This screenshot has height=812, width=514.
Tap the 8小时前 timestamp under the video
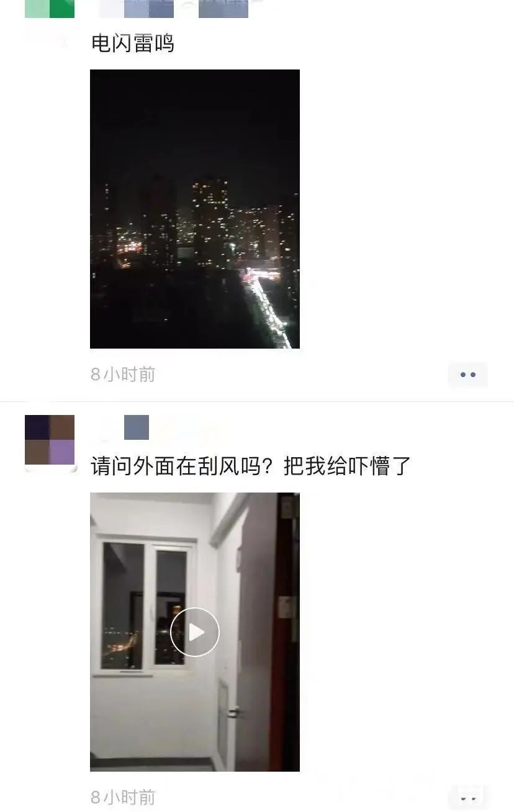coord(123,797)
